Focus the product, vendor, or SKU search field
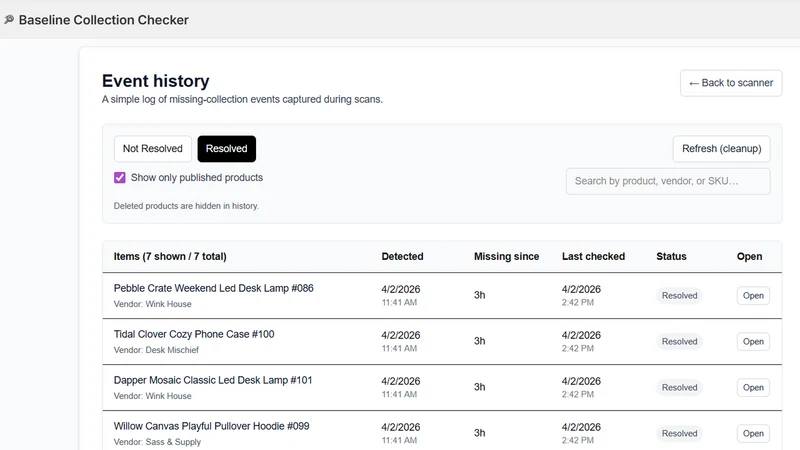 point(668,181)
